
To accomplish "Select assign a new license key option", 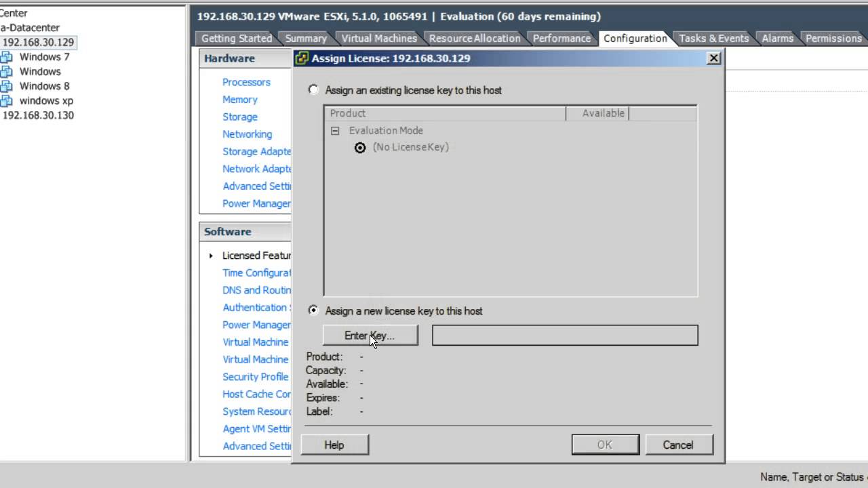I will tap(313, 310).
